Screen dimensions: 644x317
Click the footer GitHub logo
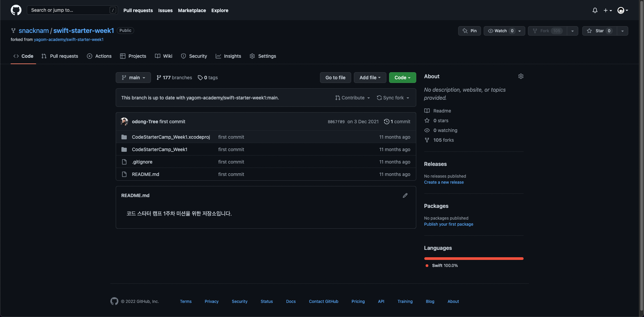(x=114, y=301)
